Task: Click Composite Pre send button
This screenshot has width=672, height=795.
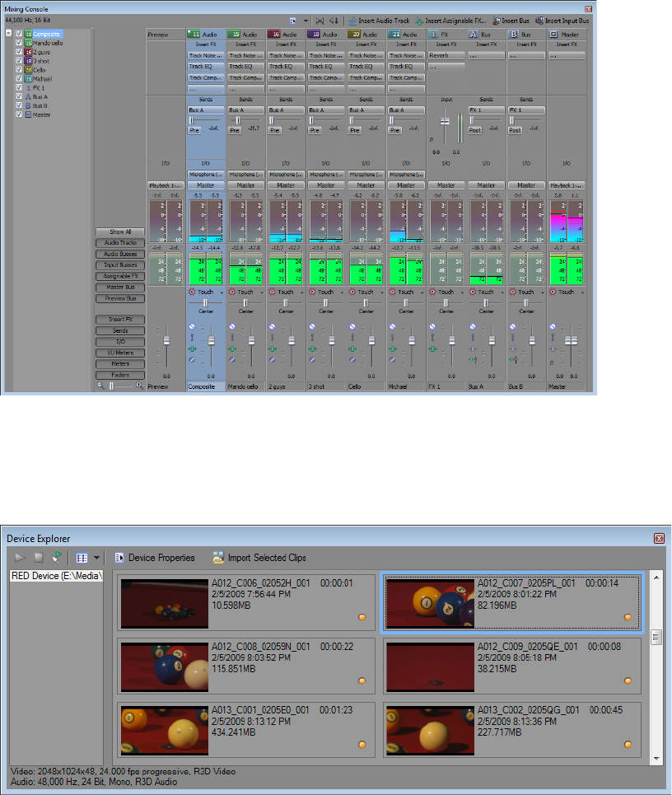Action: [194, 130]
